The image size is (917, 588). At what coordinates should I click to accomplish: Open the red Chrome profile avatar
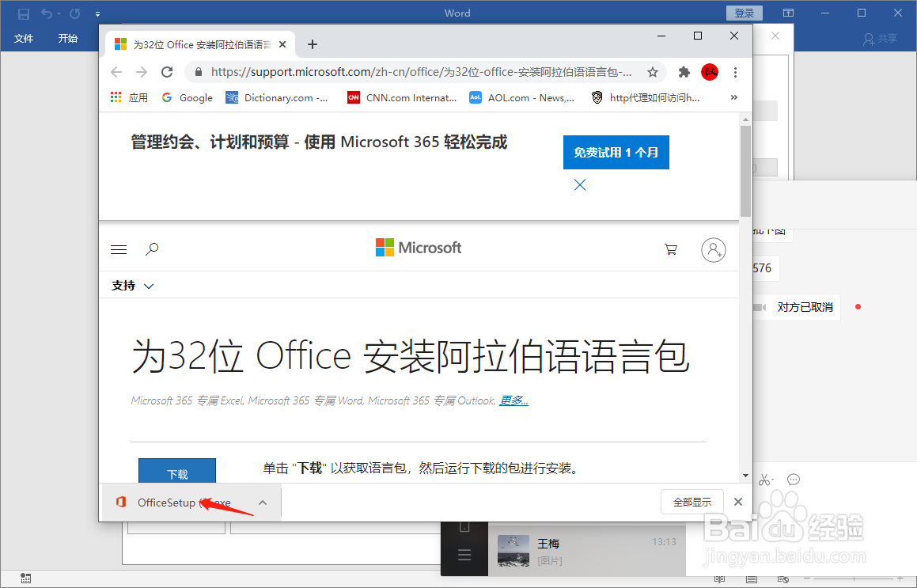(x=710, y=72)
